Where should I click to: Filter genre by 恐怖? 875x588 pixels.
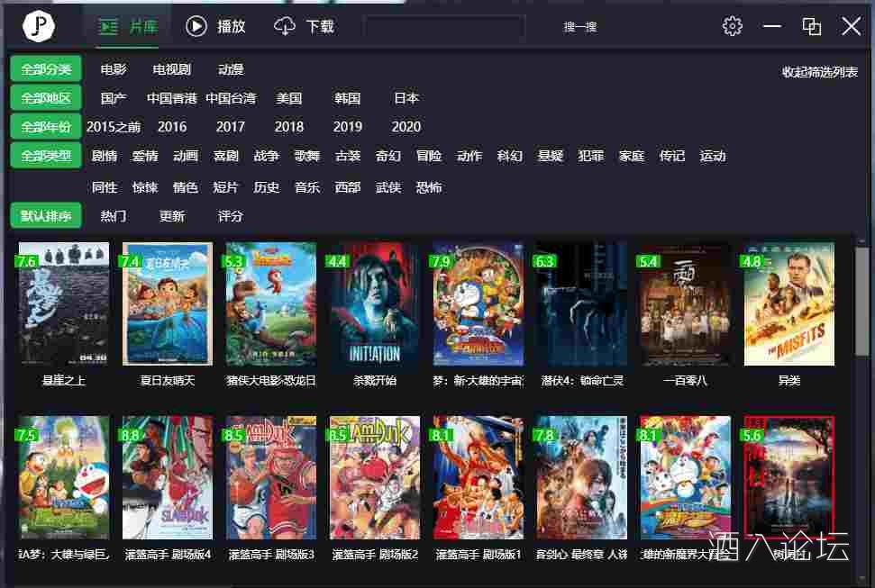point(429,187)
